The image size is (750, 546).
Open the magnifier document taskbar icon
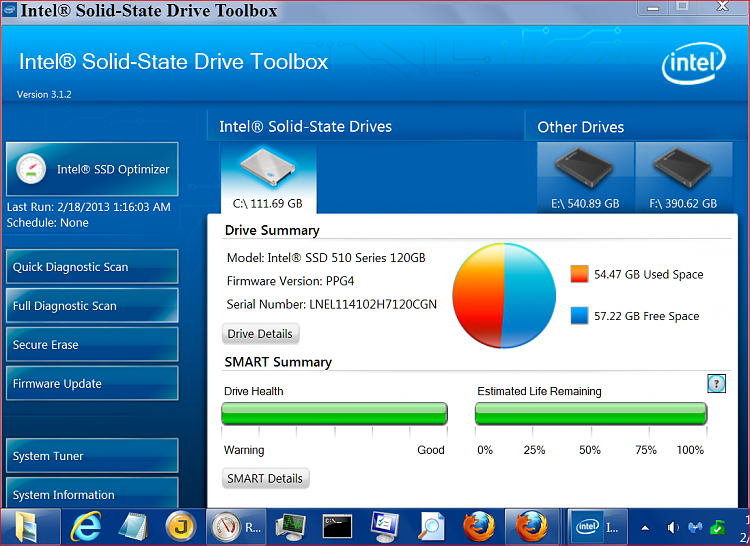432,527
